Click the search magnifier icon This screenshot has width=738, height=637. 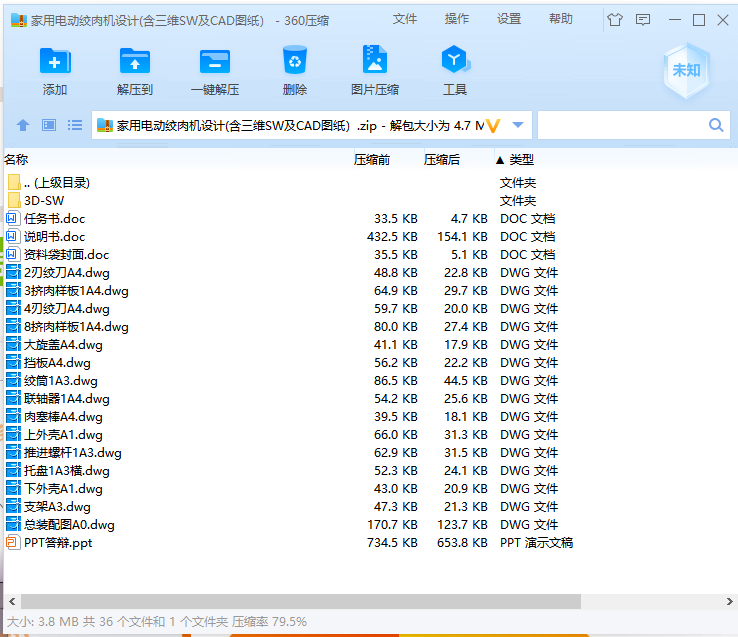pyautogui.click(x=716, y=125)
